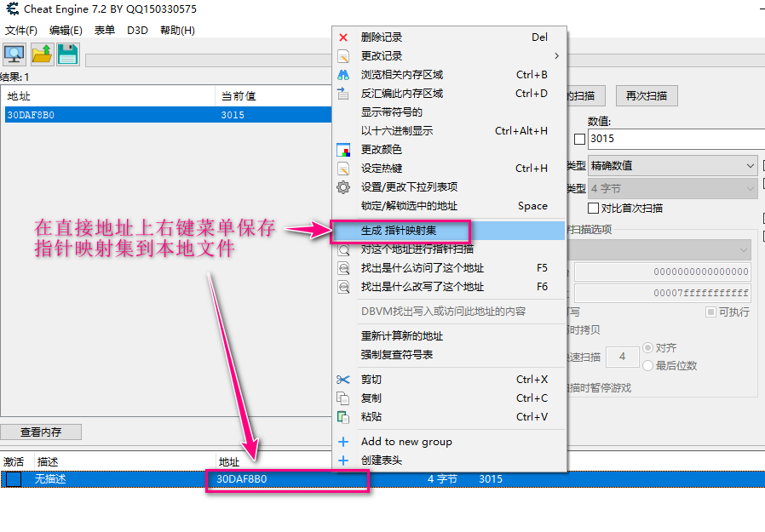
Task: Open the 文件(F) menu
Action: (x=21, y=31)
